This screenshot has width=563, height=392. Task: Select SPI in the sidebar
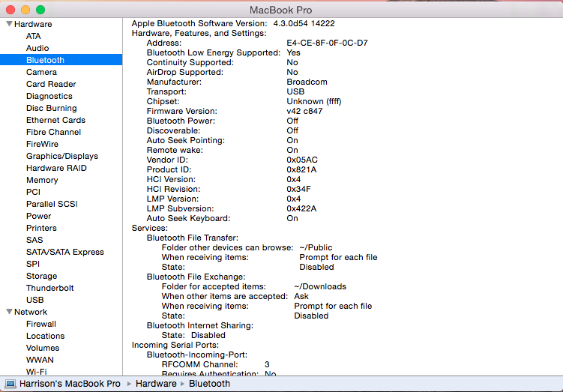pyautogui.click(x=33, y=264)
